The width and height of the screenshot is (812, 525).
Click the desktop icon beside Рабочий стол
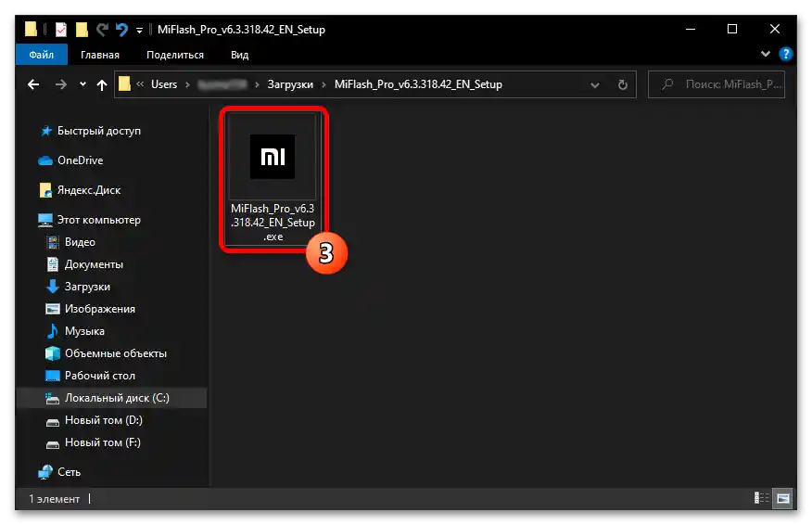pyautogui.click(x=52, y=376)
